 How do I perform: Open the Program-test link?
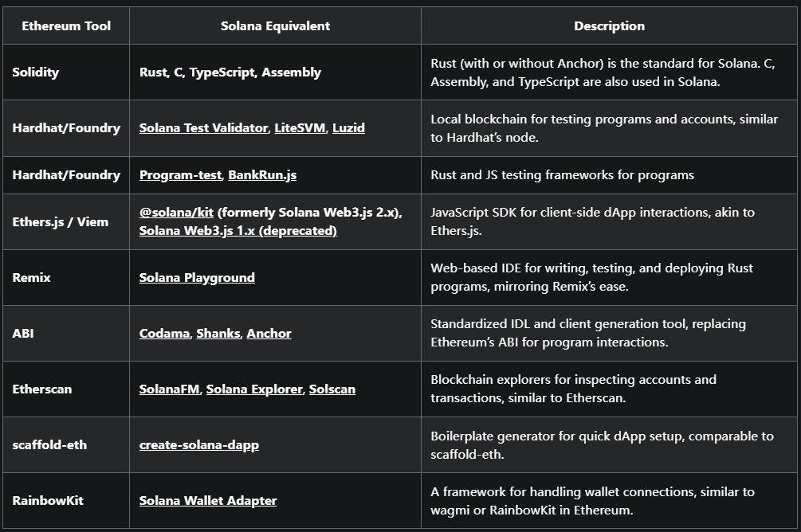[x=180, y=174]
